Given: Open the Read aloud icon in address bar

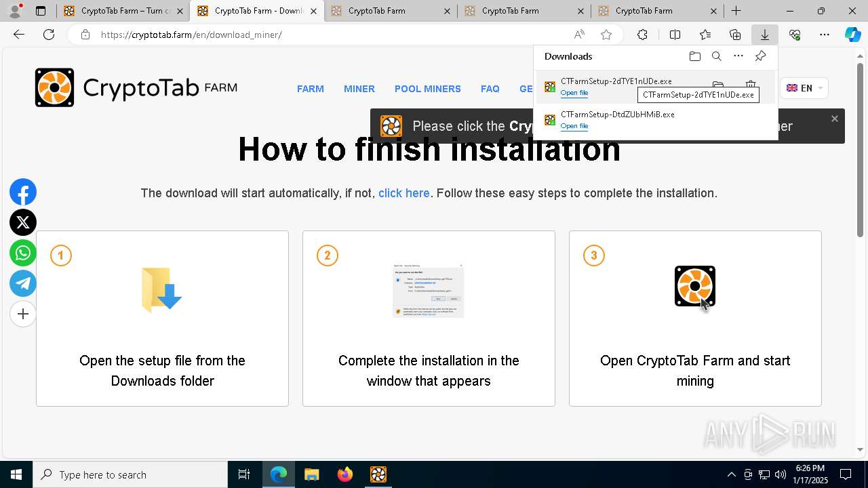Looking at the screenshot, I should (x=579, y=35).
